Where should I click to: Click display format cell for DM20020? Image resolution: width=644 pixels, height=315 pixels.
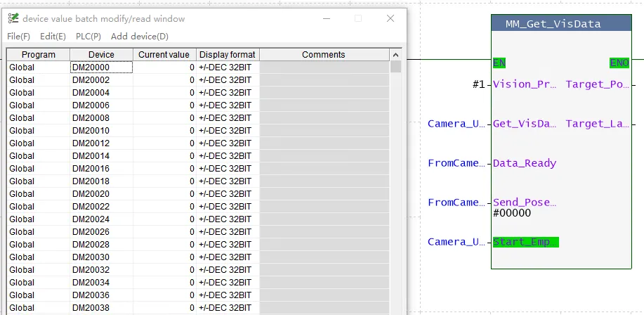click(228, 194)
